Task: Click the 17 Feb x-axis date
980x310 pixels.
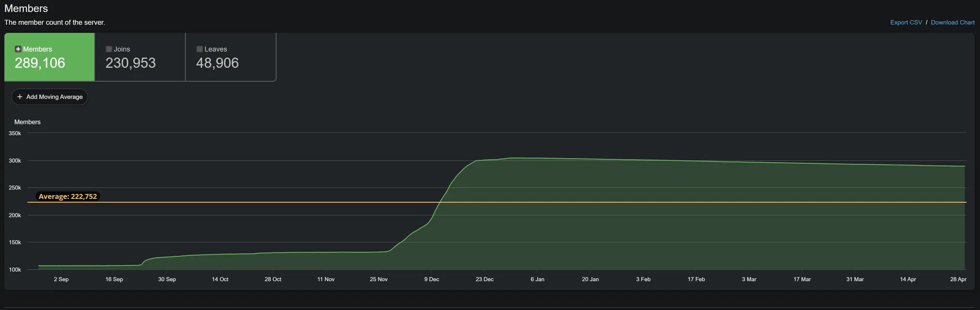Action: (x=696, y=279)
